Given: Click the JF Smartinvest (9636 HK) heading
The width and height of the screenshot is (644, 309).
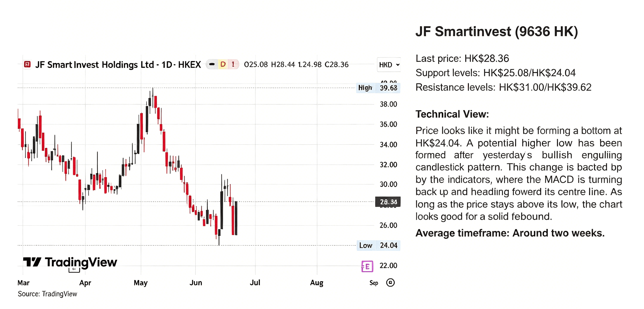Looking at the screenshot, I should 497,32.
